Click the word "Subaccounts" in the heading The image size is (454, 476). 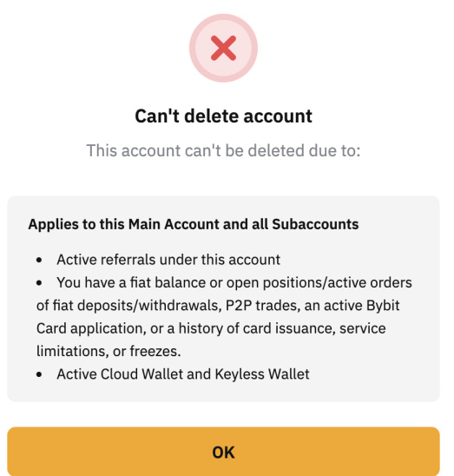coord(315,224)
